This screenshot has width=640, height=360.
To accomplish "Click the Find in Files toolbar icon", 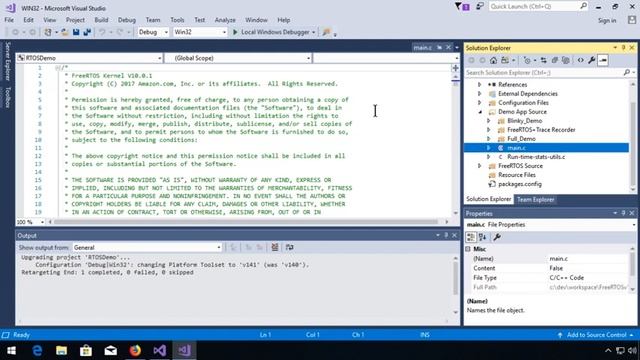I will coord(326,32).
